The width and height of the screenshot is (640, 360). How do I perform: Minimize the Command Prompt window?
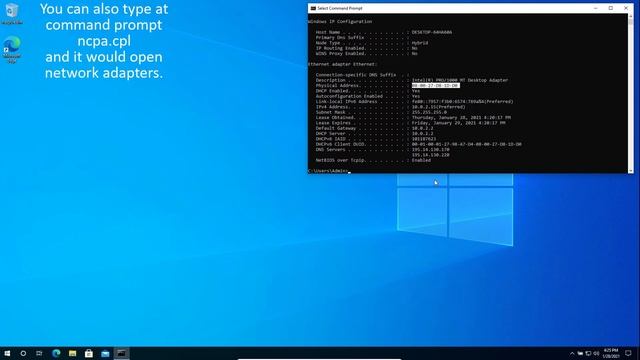pyautogui.click(x=596, y=8)
